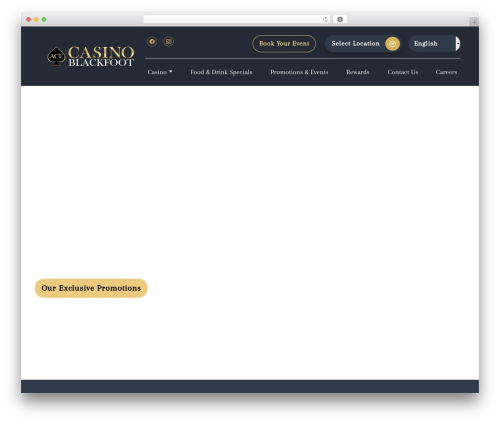Viewport: 500px width, 423px height.
Task: Open Promotions & Events page
Action: point(299,72)
